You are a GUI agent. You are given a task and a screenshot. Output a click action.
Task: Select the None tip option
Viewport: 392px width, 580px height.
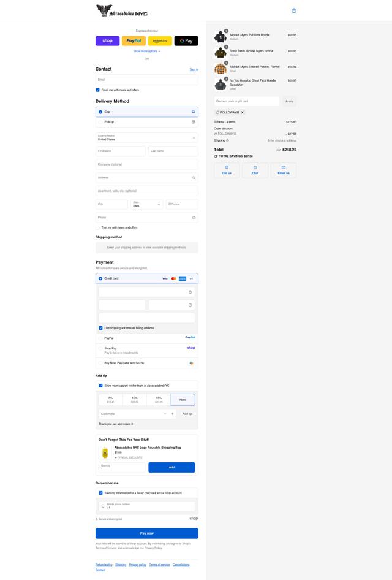(183, 400)
